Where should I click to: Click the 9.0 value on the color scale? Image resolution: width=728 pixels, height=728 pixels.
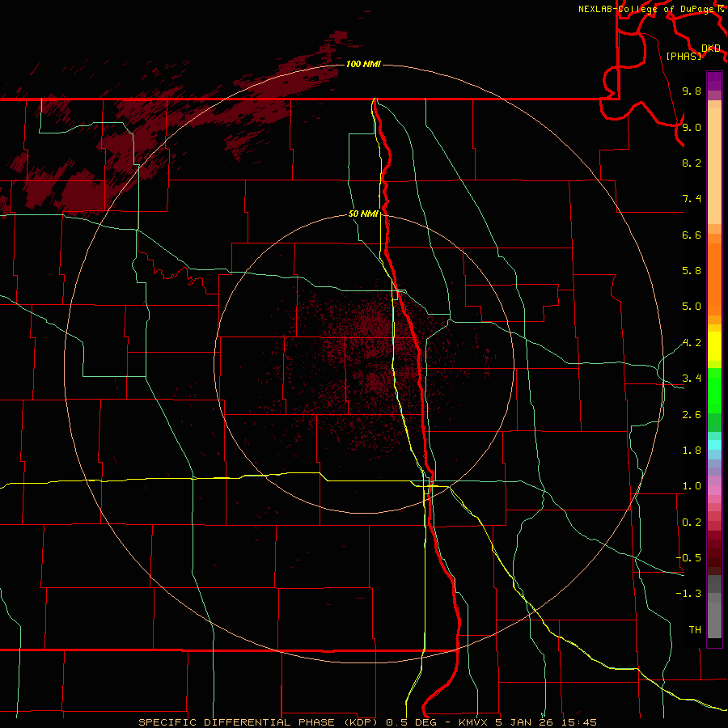692,127
